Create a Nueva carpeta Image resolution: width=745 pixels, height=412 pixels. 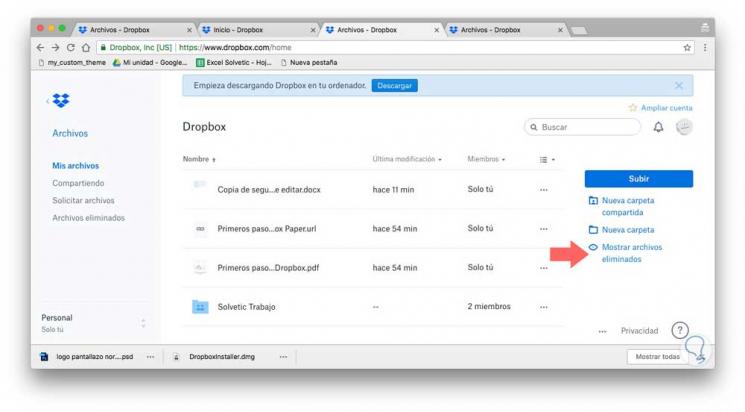click(621, 230)
